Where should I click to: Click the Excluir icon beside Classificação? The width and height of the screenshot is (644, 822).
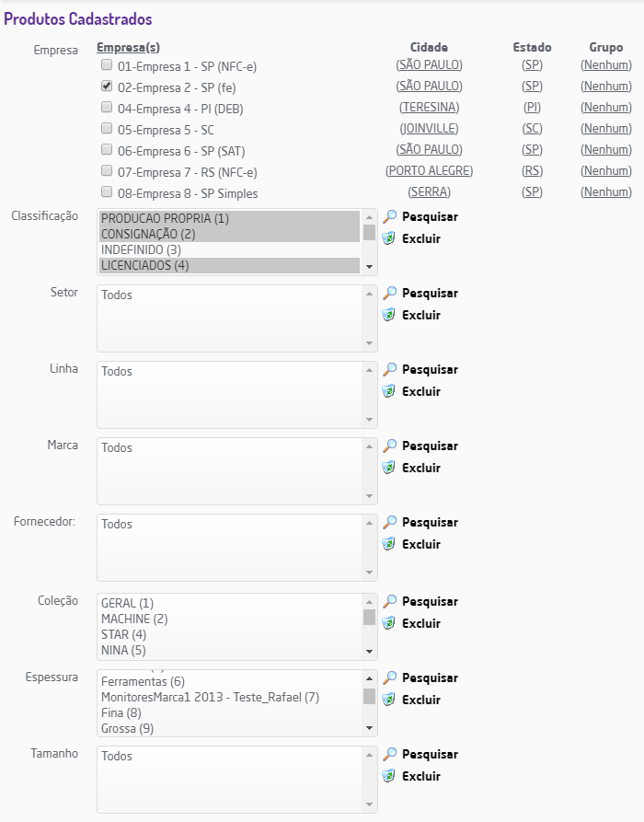tap(389, 238)
